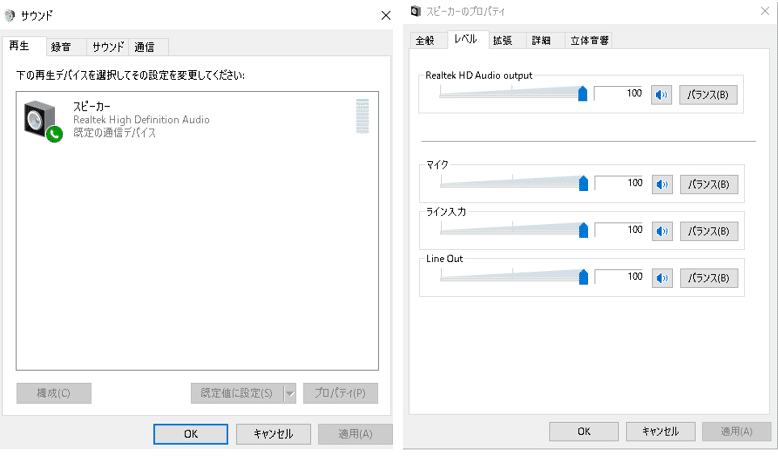
Task: Click the speaker volume level meter in device list
Action: point(363,116)
